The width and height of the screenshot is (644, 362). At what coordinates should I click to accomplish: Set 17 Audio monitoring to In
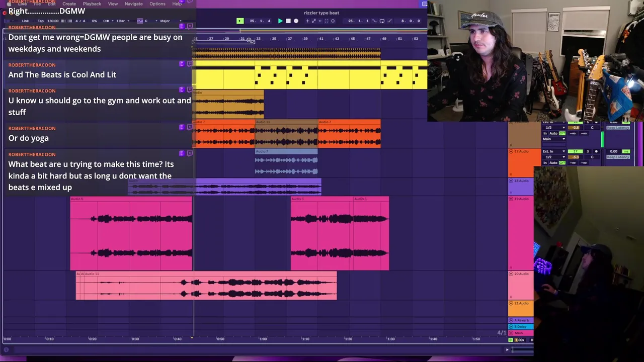[x=545, y=163]
